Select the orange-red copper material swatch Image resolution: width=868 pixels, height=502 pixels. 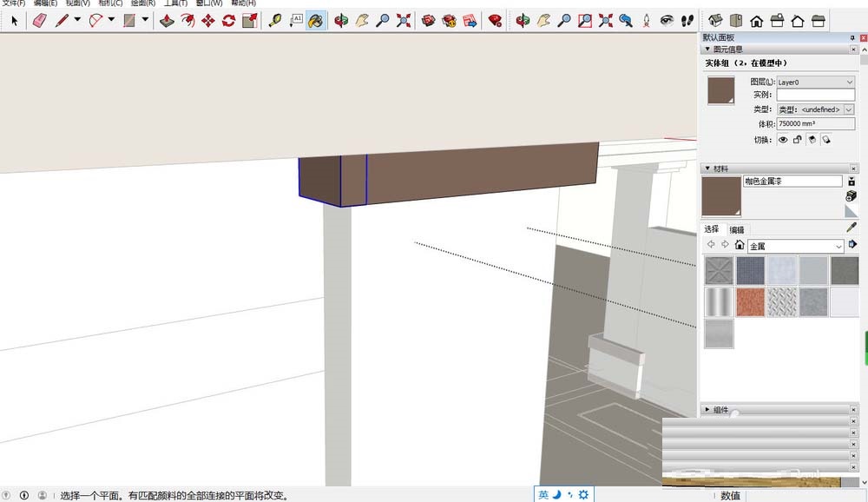point(750,302)
